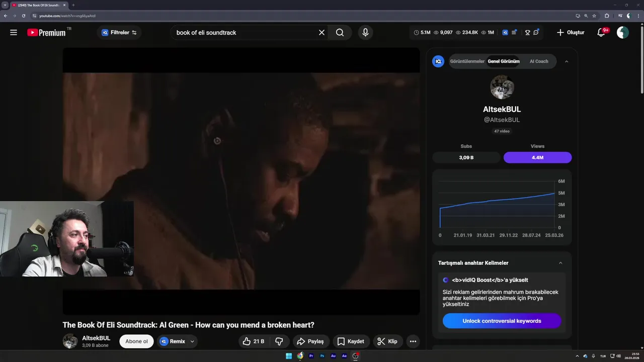Click the '47 video' badge

[502, 131]
